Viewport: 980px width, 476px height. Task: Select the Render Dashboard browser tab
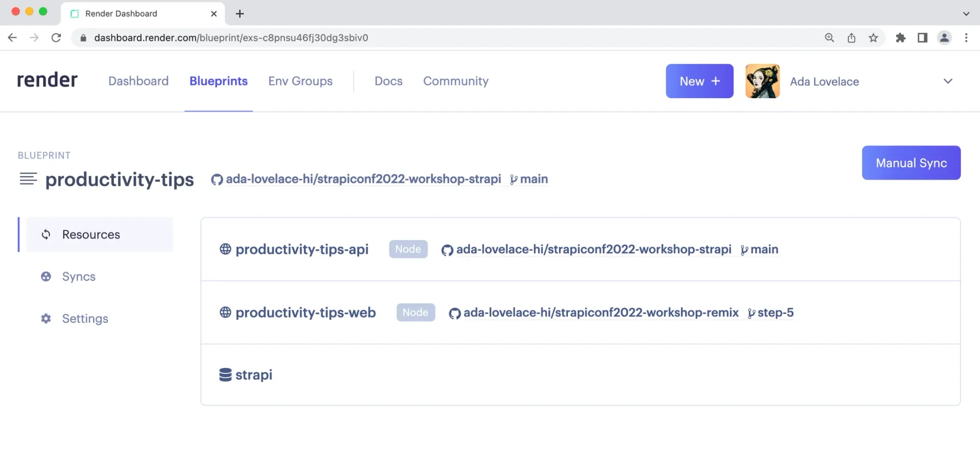tap(143, 14)
